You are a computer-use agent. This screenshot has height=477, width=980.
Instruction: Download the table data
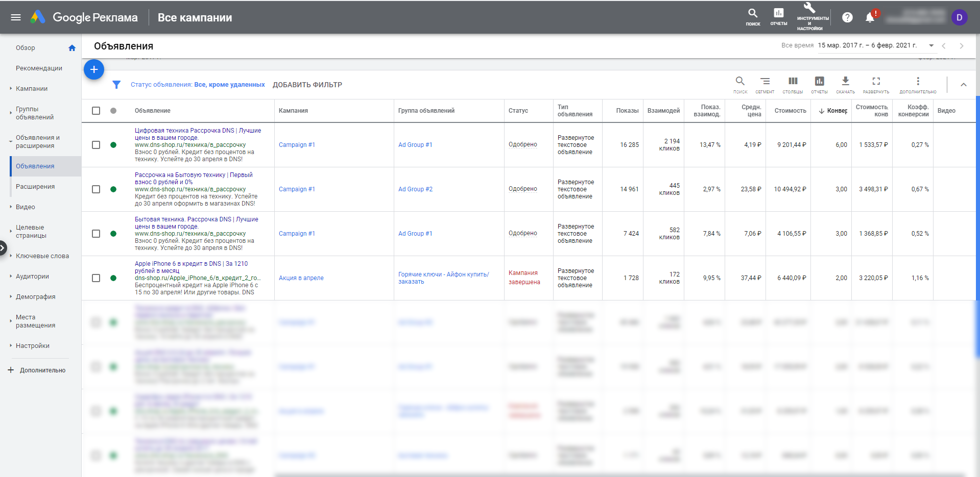[x=845, y=85]
